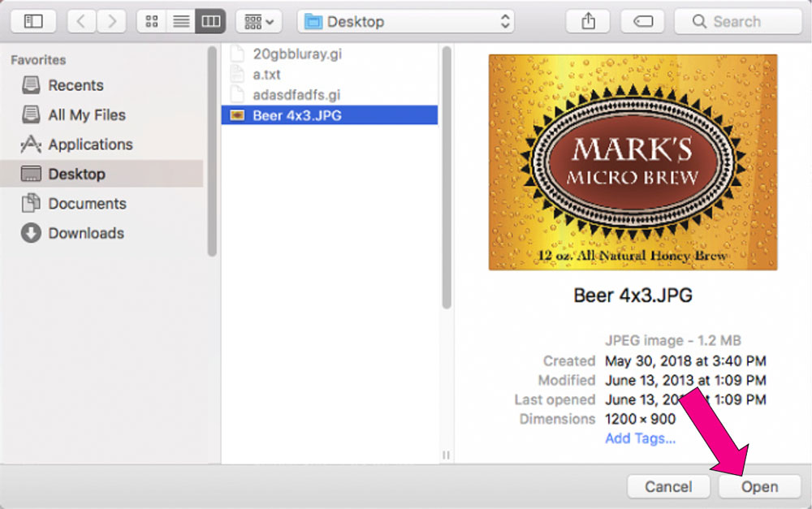Click the blue folder icon in location popup
Image resolution: width=812 pixels, height=509 pixels.
coord(313,21)
